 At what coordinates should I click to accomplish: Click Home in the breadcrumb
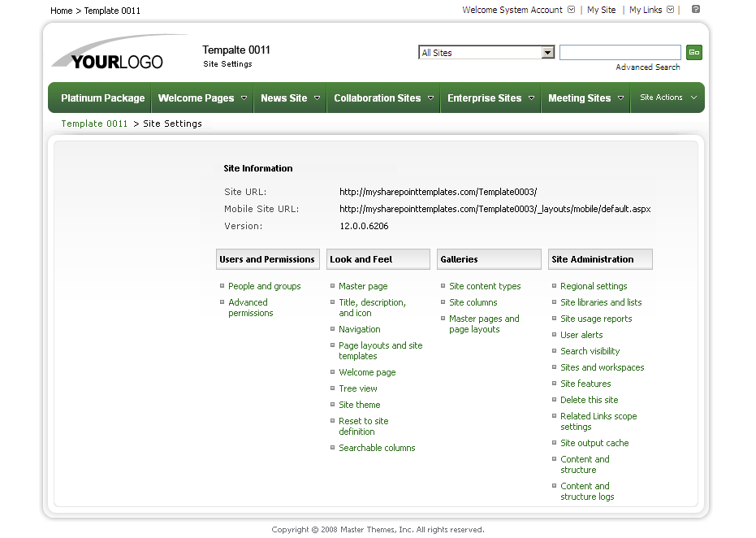(x=61, y=10)
